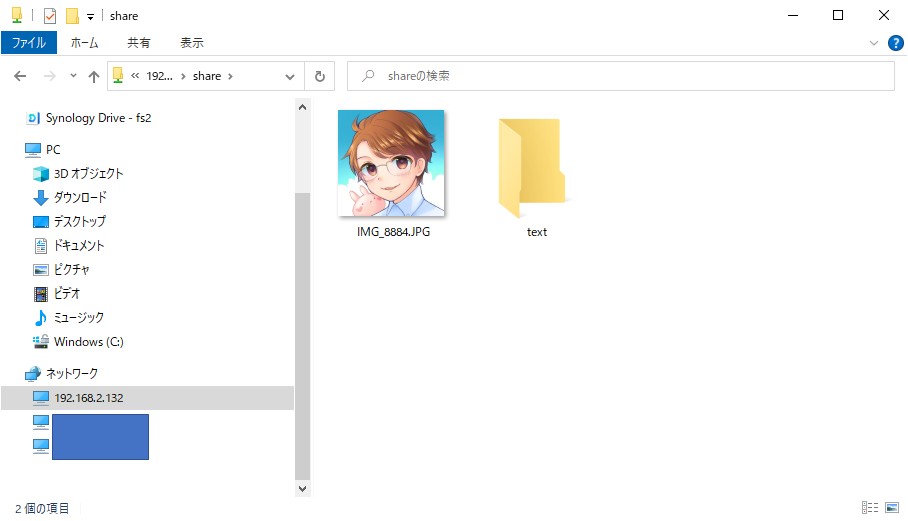Viewport: 908px width, 521px height.
Task: Show hidden breadcrumb path with « chevron
Action: (135, 76)
